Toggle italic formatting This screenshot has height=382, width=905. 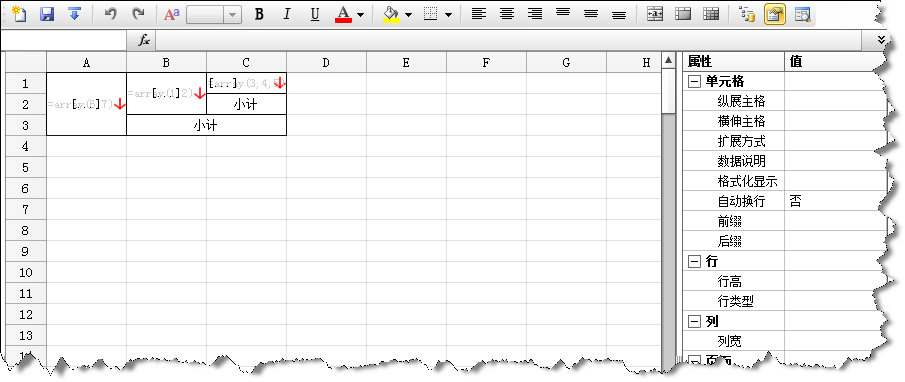[287, 14]
